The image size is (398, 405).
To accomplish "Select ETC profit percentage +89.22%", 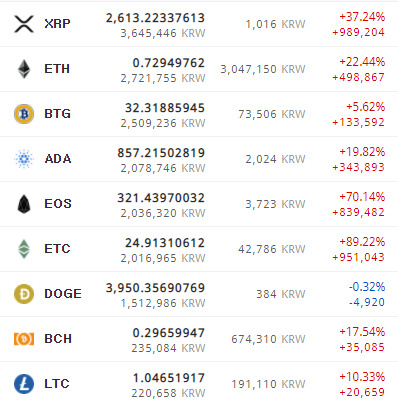I will (x=362, y=242).
